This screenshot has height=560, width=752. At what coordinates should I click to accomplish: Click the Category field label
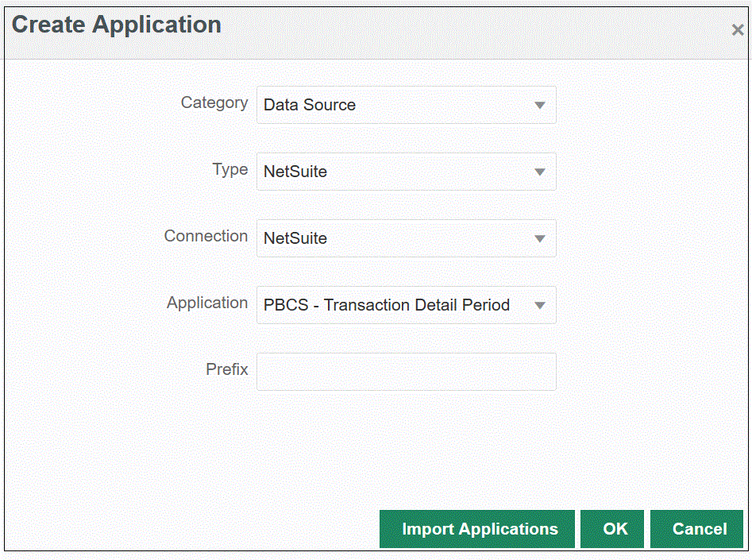214,102
